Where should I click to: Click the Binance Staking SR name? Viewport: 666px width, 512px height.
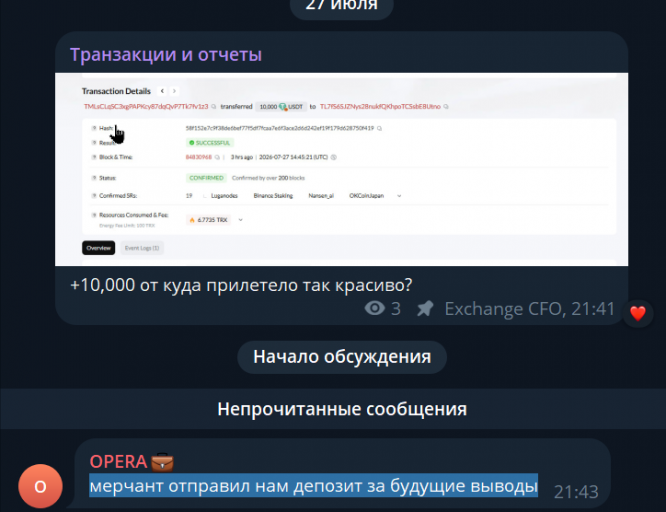click(x=273, y=196)
